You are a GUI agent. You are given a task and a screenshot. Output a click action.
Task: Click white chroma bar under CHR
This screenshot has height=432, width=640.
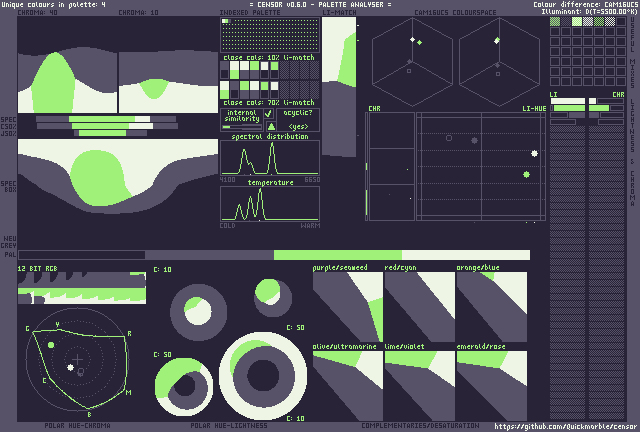[592, 101]
